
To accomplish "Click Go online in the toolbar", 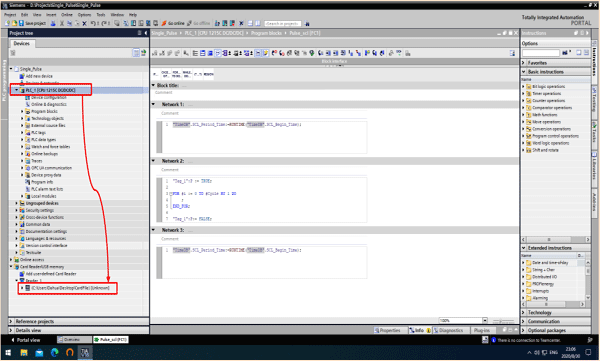I will point(173,23).
